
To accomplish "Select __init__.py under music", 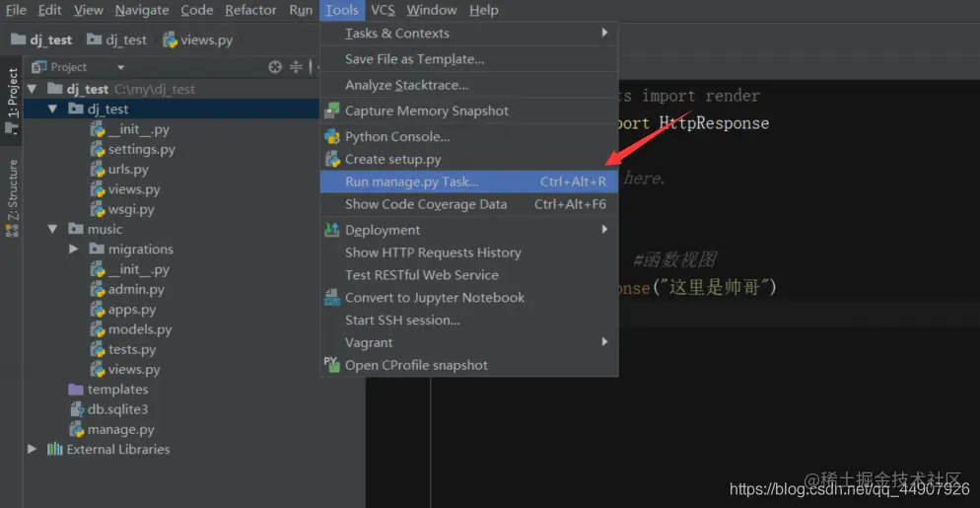I will (130, 269).
